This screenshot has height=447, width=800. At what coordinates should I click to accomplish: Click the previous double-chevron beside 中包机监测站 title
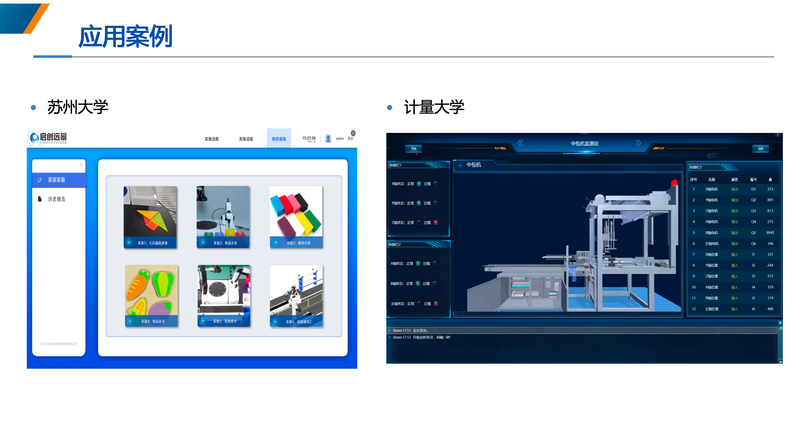click(x=520, y=143)
